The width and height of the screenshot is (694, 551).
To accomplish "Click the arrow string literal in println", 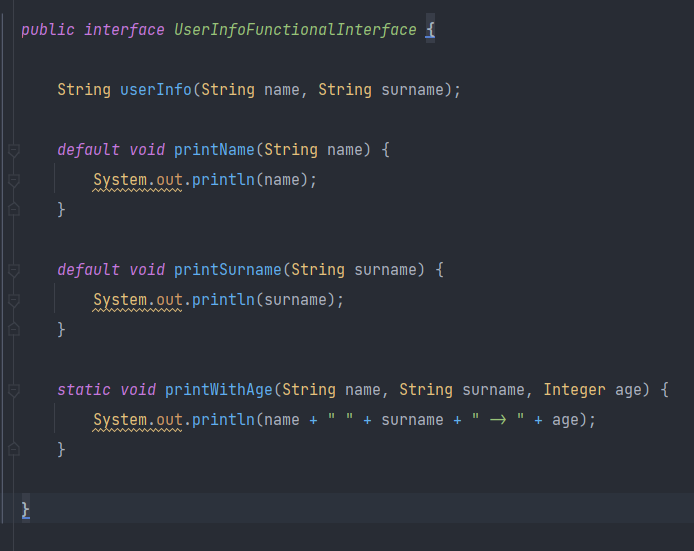I will [498, 419].
